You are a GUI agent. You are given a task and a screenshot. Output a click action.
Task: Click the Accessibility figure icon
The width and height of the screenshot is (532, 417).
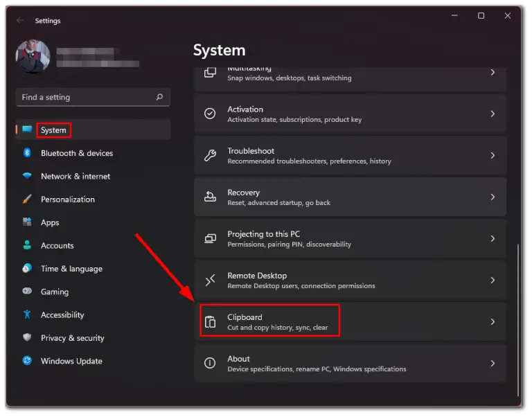tap(27, 315)
